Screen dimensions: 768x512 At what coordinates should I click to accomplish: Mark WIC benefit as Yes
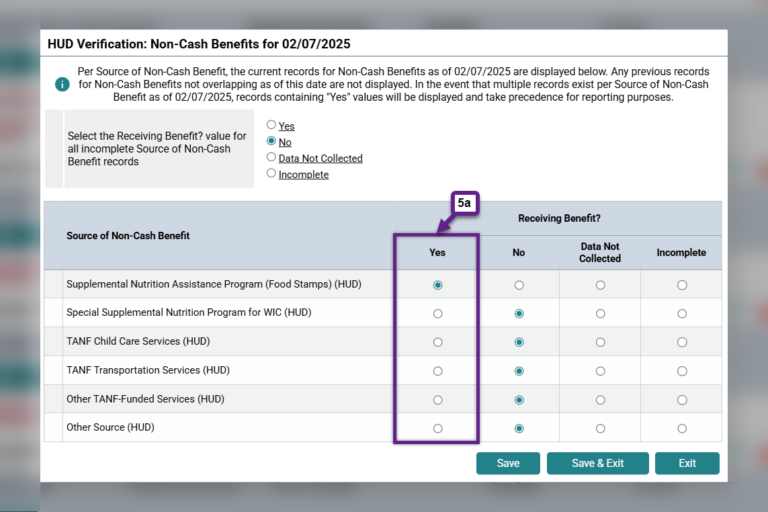tap(437, 313)
